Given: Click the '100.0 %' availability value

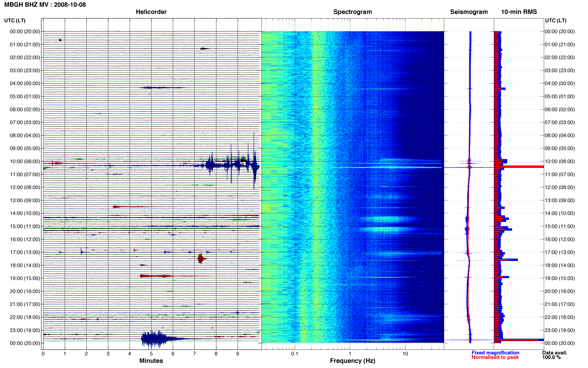Looking at the screenshot, I should point(551,357).
